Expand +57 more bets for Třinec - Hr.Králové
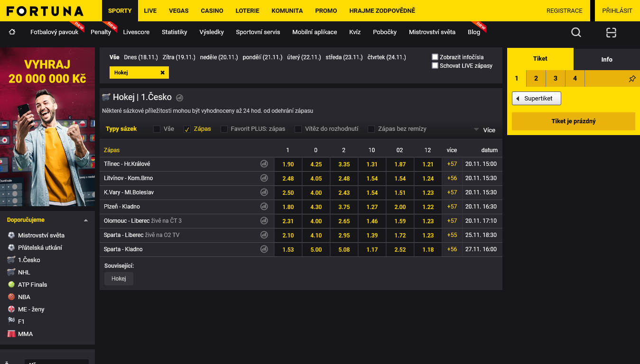This screenshot has width=640, height=364. coord(452,164)
